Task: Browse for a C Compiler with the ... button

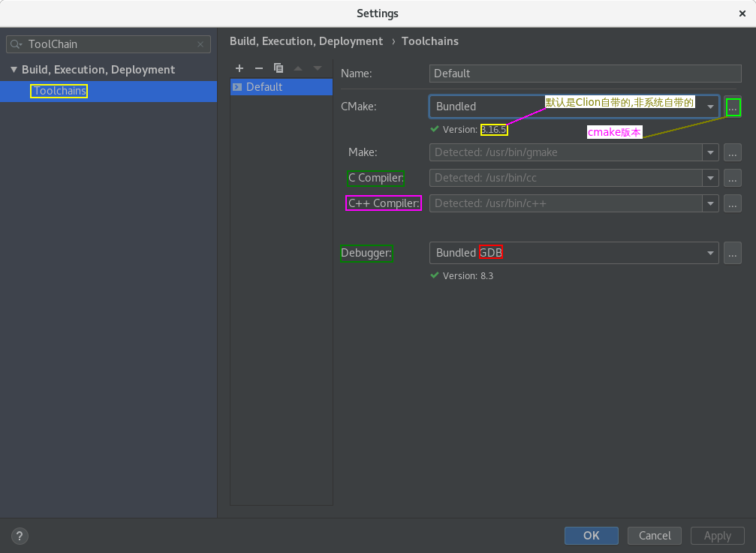Action: (732, 178)
